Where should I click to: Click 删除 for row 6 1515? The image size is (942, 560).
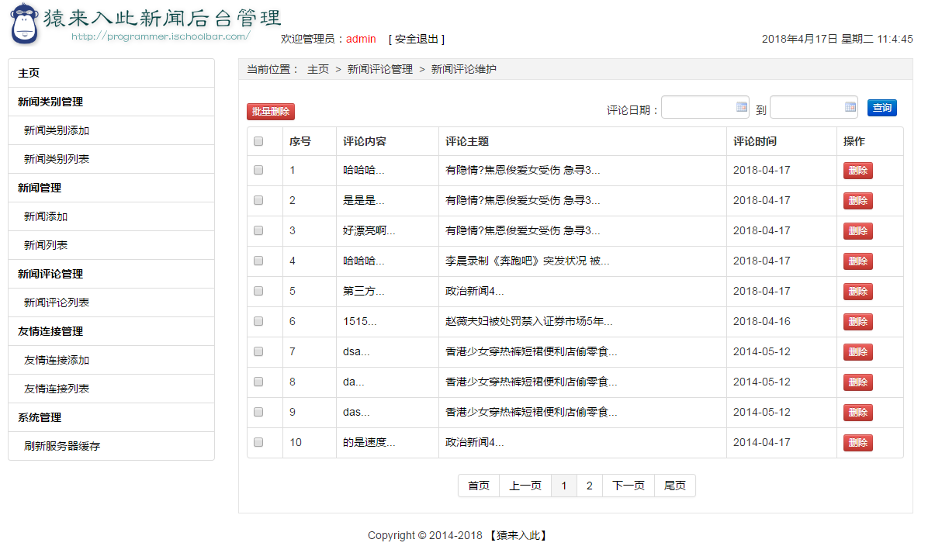tap(858, 322)
